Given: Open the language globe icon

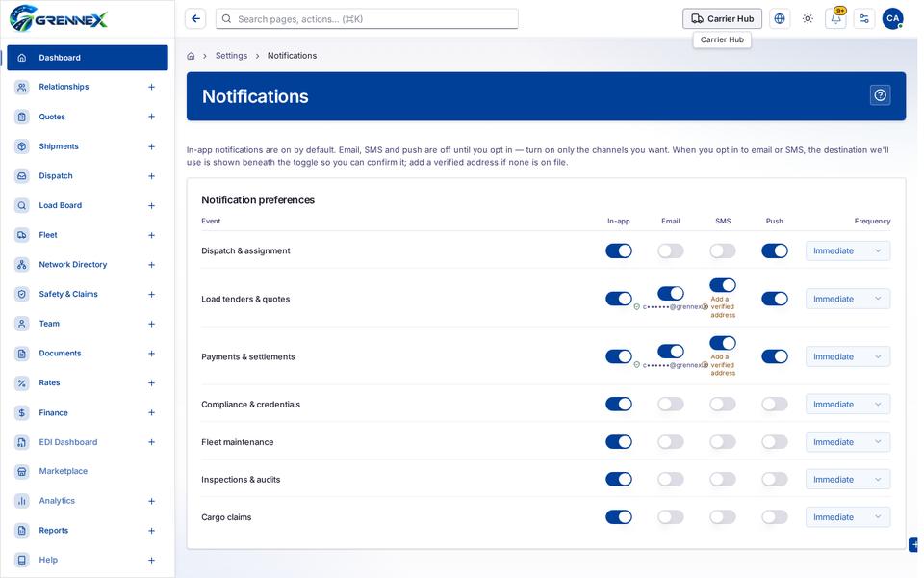Looking at the screenshot, I should [x=780, y=19].
